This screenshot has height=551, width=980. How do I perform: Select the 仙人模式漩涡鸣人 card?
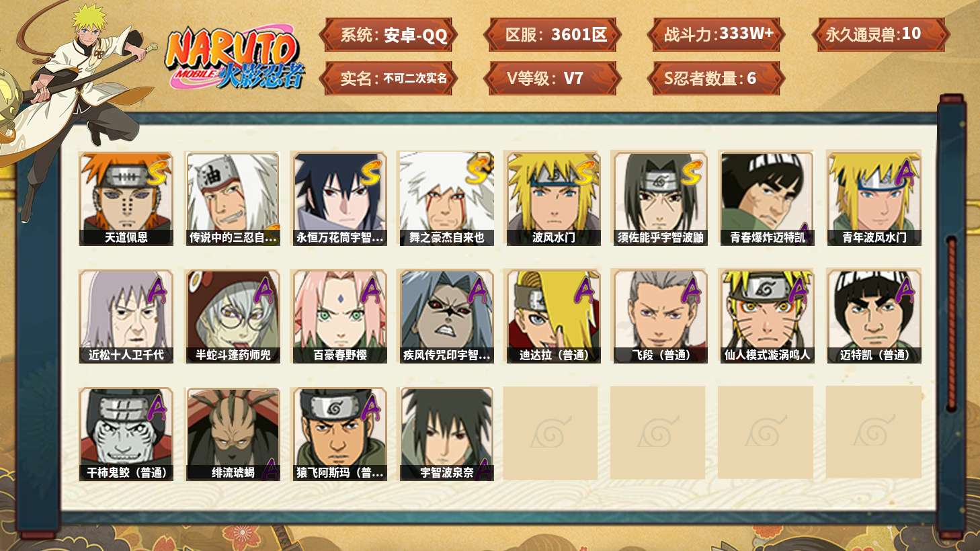coord(767,316)
